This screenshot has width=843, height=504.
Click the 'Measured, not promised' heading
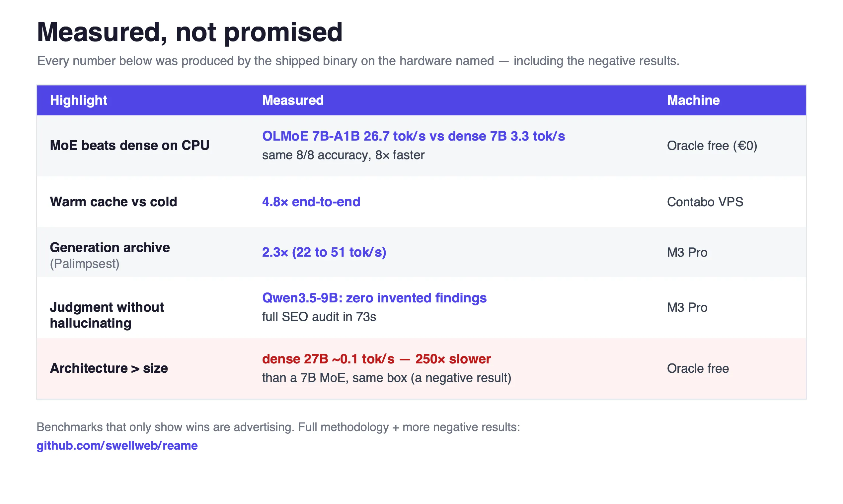190,32
